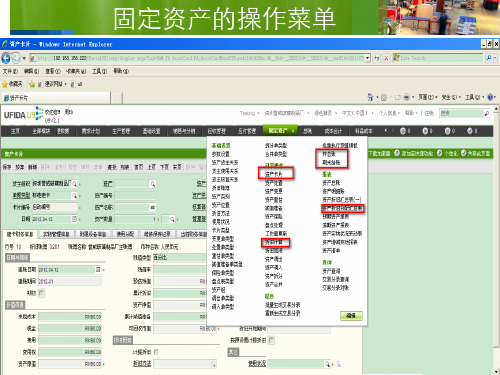Open 资产总账 report link in menu
500x375 pixels.
(x=331, y=183)
